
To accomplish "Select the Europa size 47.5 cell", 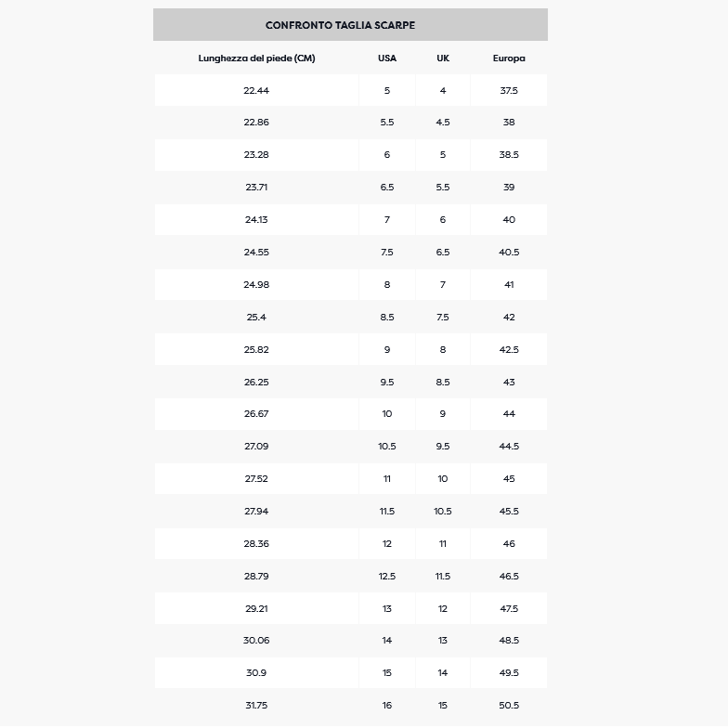I will coord(509,609).
